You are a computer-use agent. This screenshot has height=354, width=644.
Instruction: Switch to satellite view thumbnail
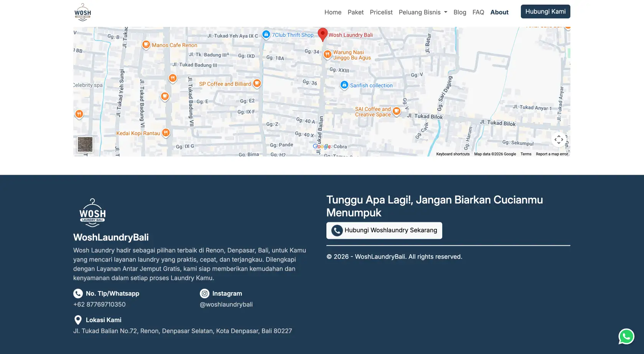pyautogui.click(x=85, y=144)
